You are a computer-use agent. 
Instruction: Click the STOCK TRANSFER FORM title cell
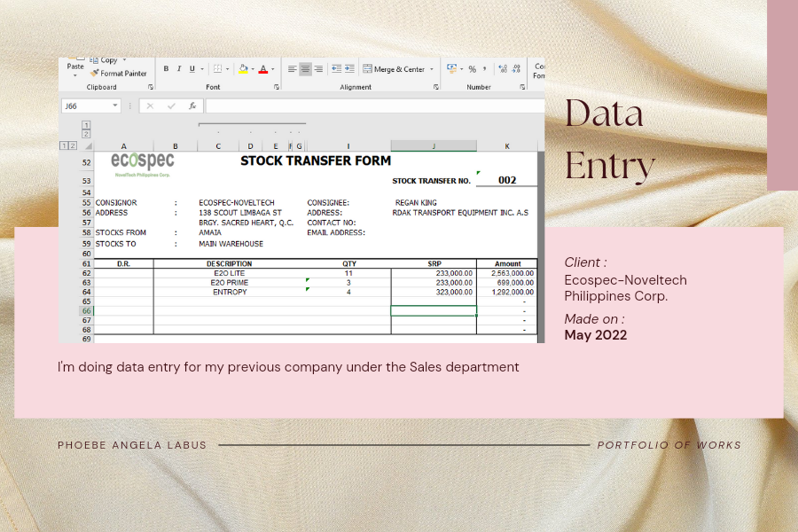(316, 160)
